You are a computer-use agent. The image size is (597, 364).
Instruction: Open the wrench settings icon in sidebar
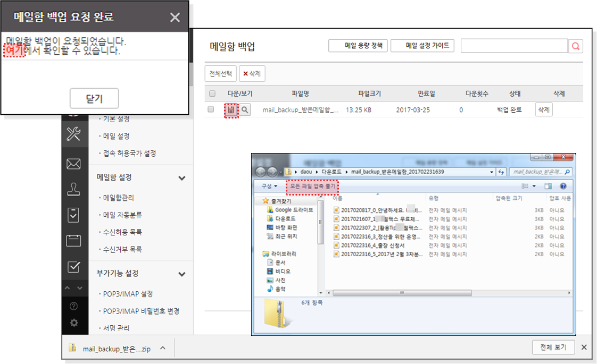tap(73, 134)
